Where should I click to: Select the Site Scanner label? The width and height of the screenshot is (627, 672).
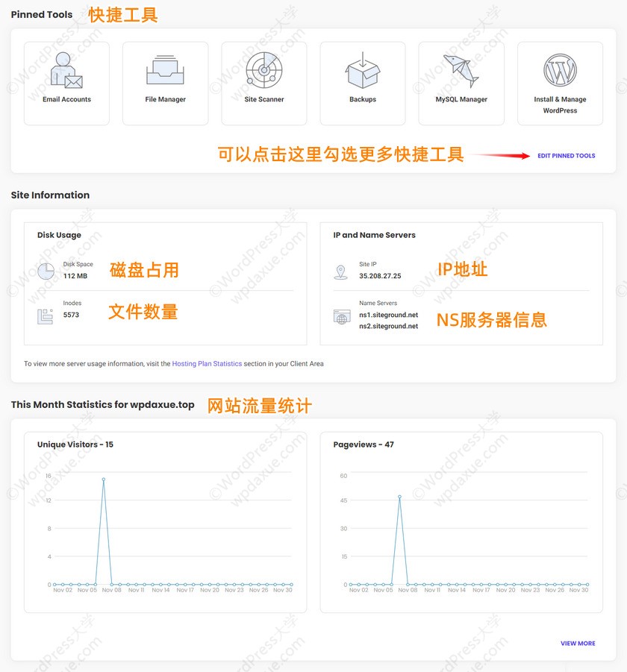coord(264,99)
